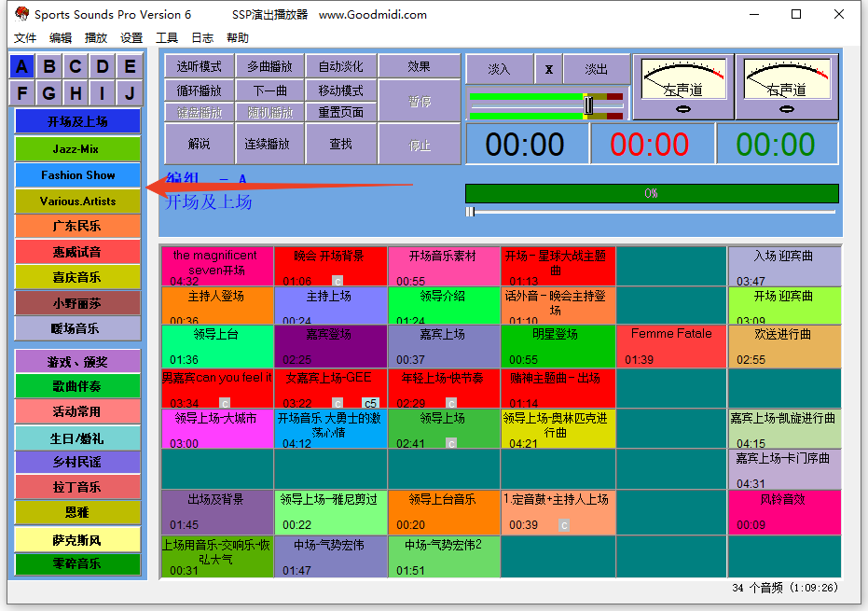Toggle loop playback (循环播放)
This screenshot has width=868, height=611.
[x=199, y=90]
